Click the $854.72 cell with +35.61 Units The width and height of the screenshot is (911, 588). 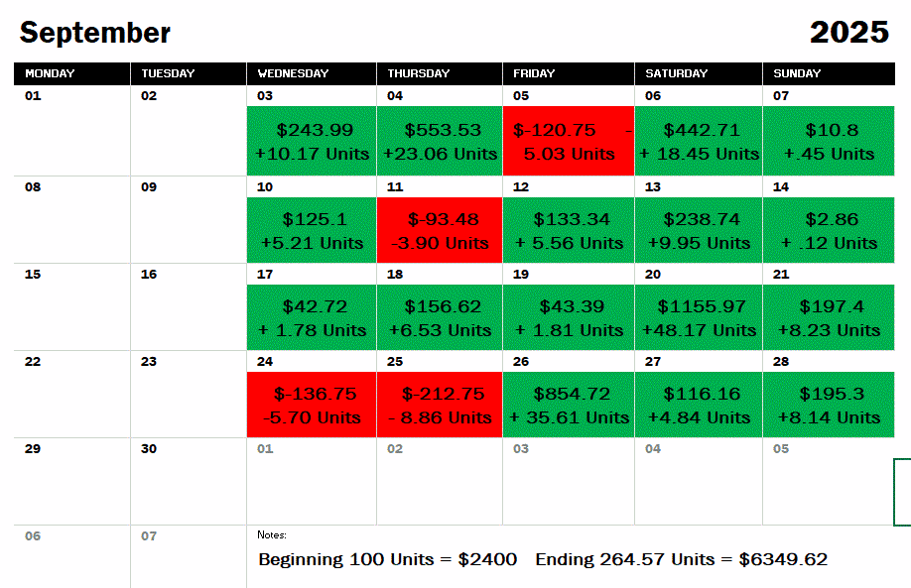pos(569,405)
